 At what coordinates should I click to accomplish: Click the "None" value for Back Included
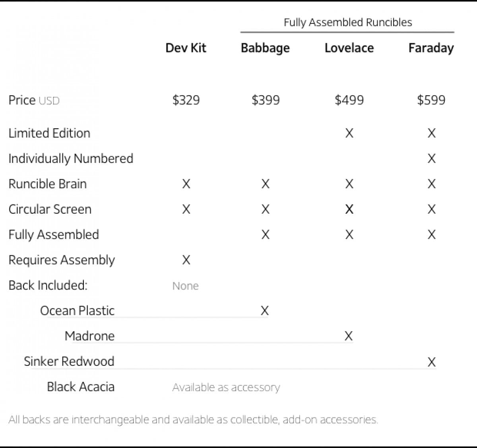tap(185, 286)
